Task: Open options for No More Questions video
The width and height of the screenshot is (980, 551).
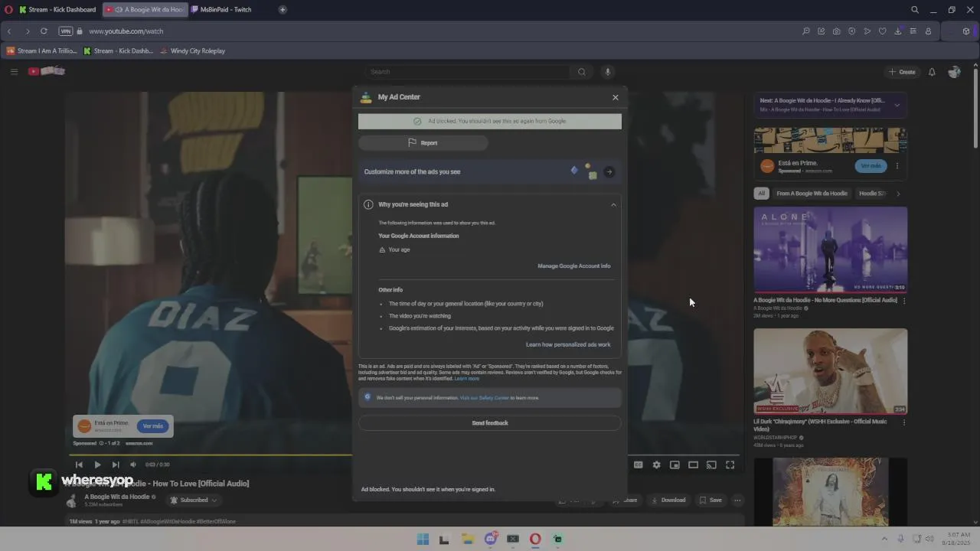Action: point(904,301)
